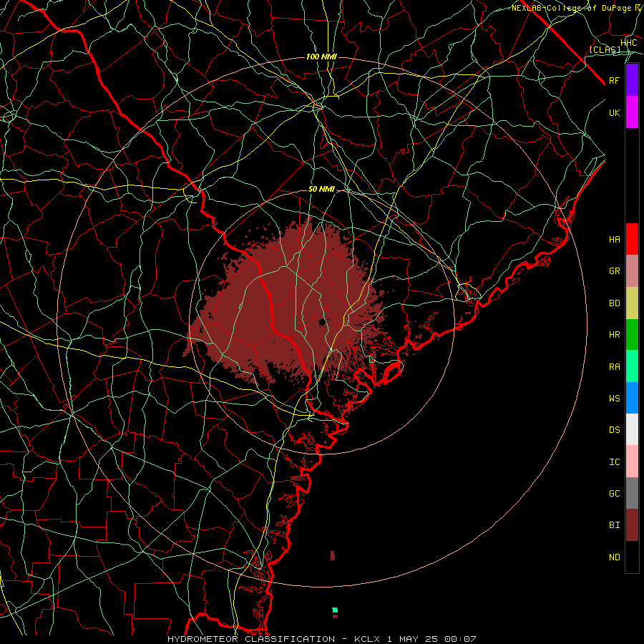644x644 pixels.
Task: Click the magenta UK color swatch
Action: click(632, 112)
